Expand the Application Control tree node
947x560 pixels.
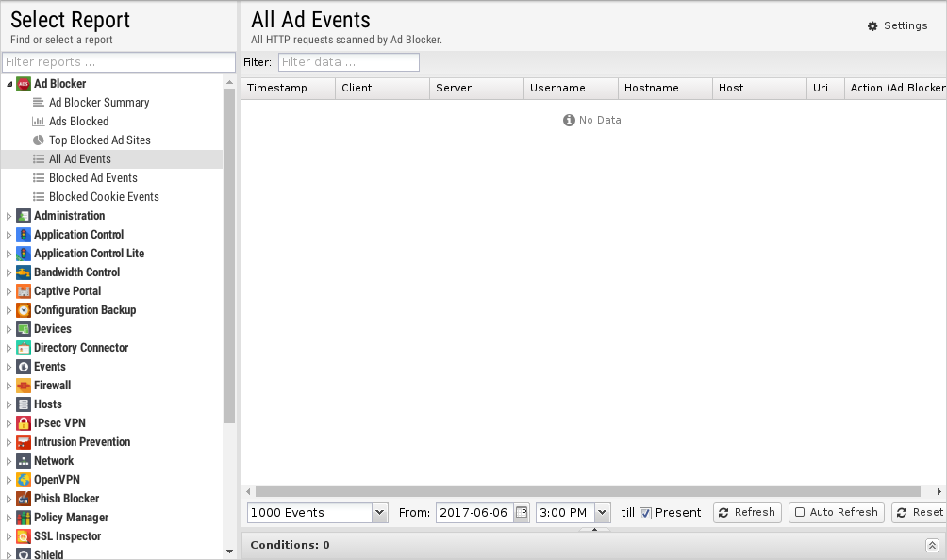[x=9, y=235]
